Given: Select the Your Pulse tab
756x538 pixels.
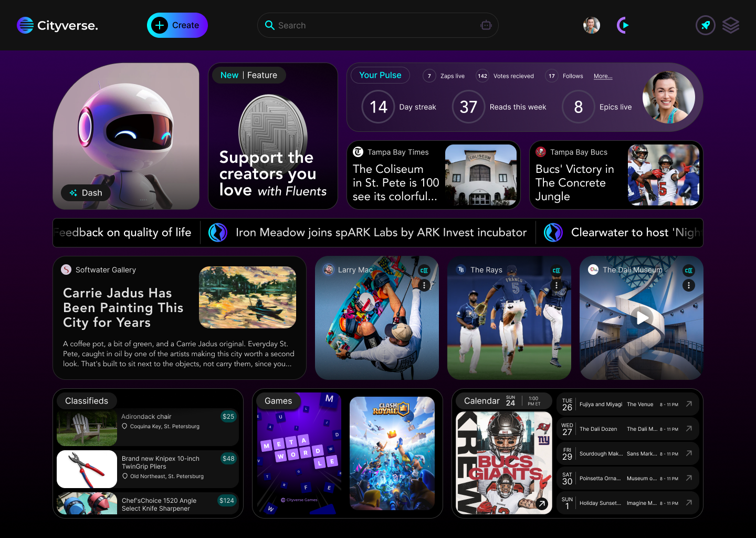Looking at the screenshot, I should click(380, 75).
